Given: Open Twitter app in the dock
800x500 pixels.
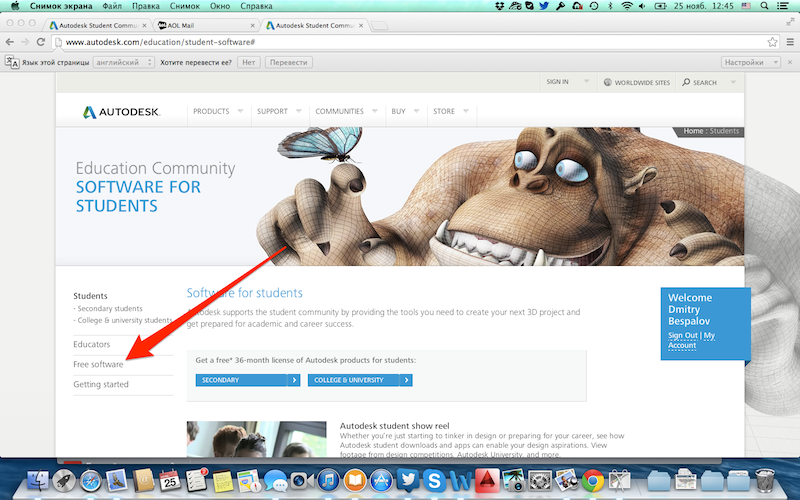Looking at the screenshot, I should click(x=409, y=481).
